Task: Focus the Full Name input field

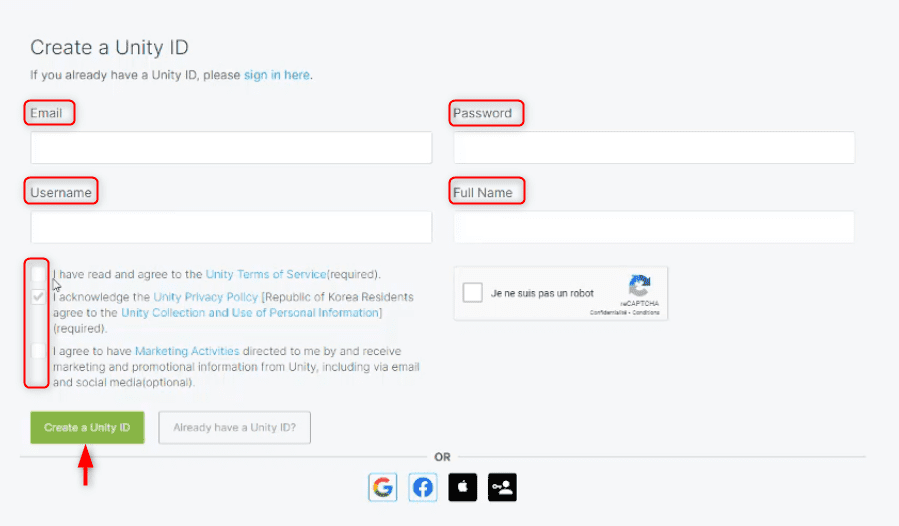Action: pyautogui.click(x=654, y=227)
